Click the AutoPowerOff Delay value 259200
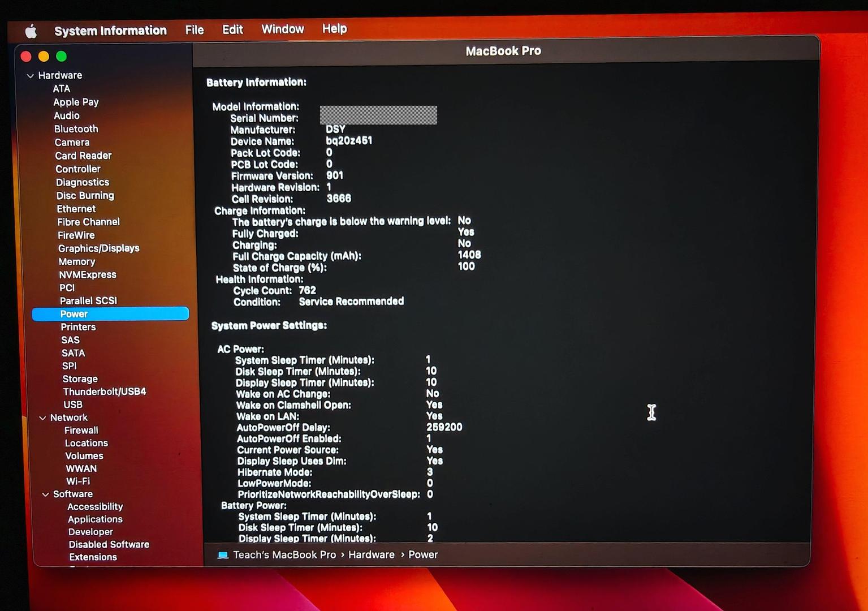868x611 pixels. click(x=444, y=427)
